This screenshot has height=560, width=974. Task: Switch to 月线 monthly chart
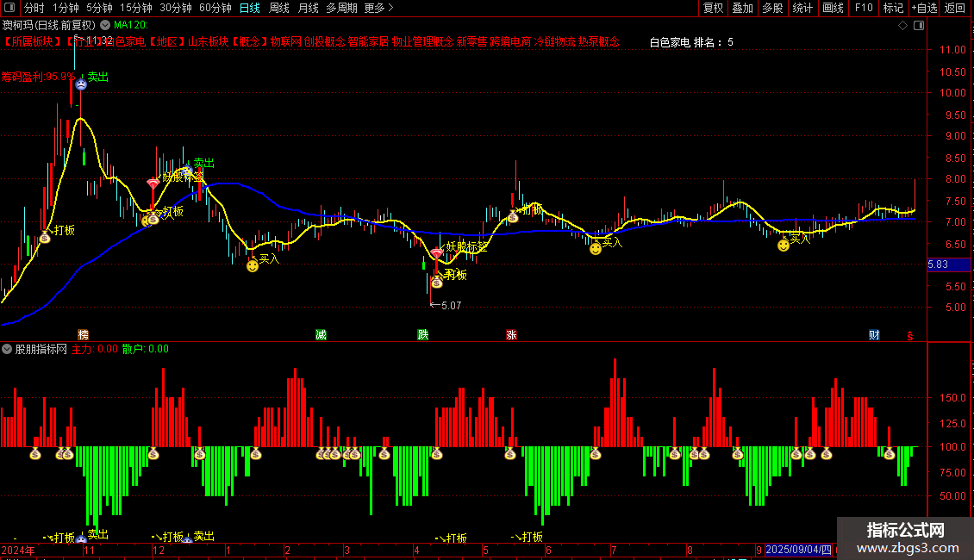308,8
